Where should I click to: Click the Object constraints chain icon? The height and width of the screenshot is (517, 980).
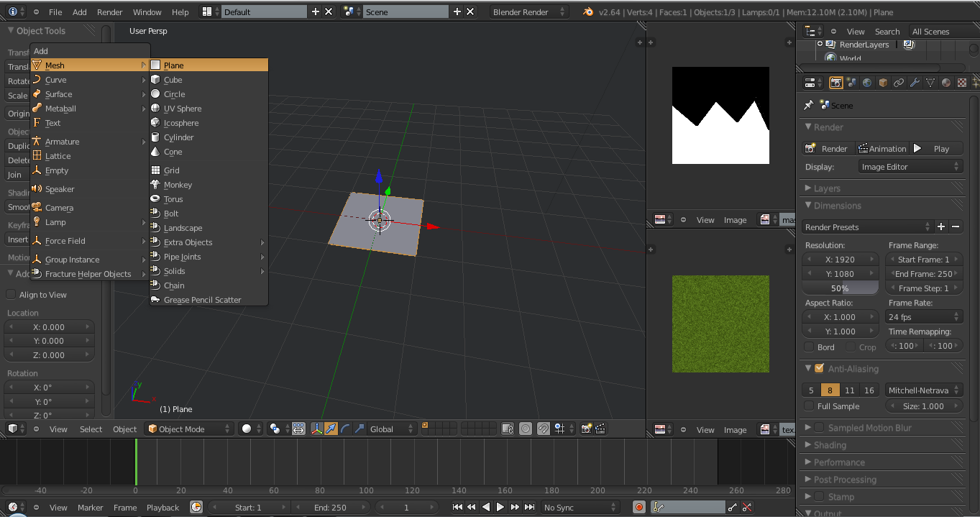click(x=899, y=83)
